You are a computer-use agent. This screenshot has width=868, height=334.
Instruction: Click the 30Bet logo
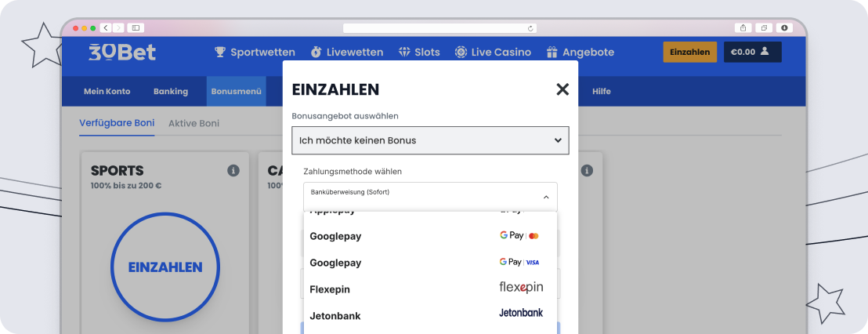122,52
